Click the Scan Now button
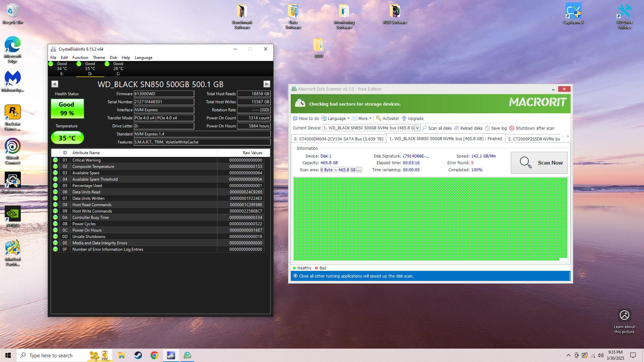Screen dimensions: 644x362 [x=539, y=163]
